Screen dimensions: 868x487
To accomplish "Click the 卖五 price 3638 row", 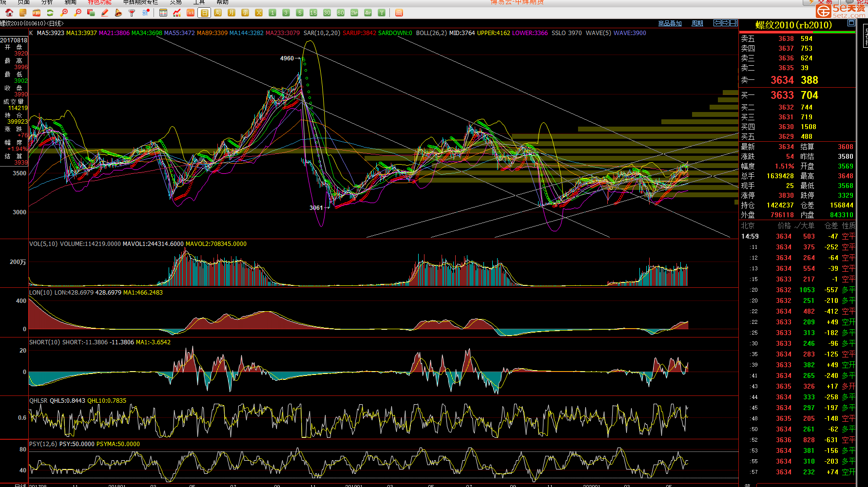I will point(797,38).
